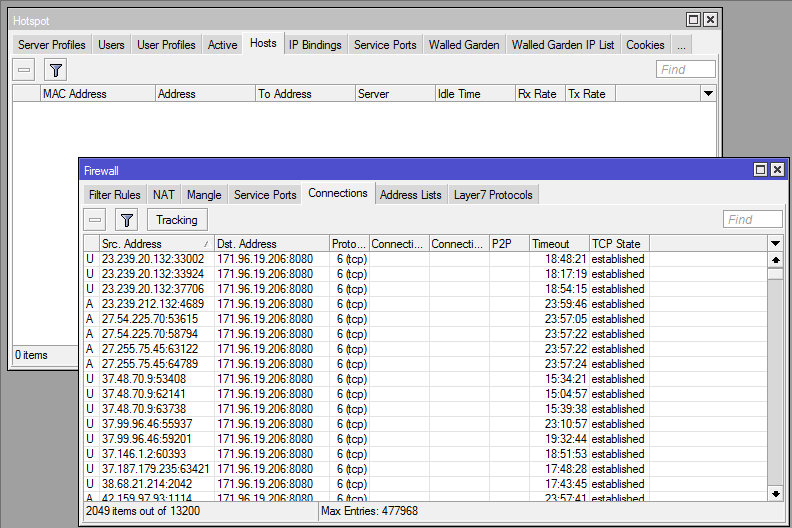This screenshot has height=528, width=792.
Task: Click the Find field in Firewall window
Action: point(752,219)
